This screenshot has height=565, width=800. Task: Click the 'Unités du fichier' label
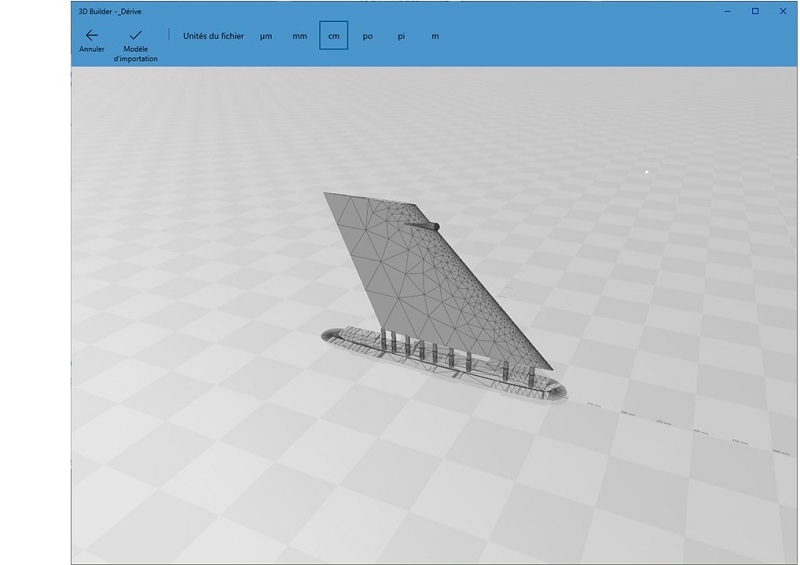(213, 36)
